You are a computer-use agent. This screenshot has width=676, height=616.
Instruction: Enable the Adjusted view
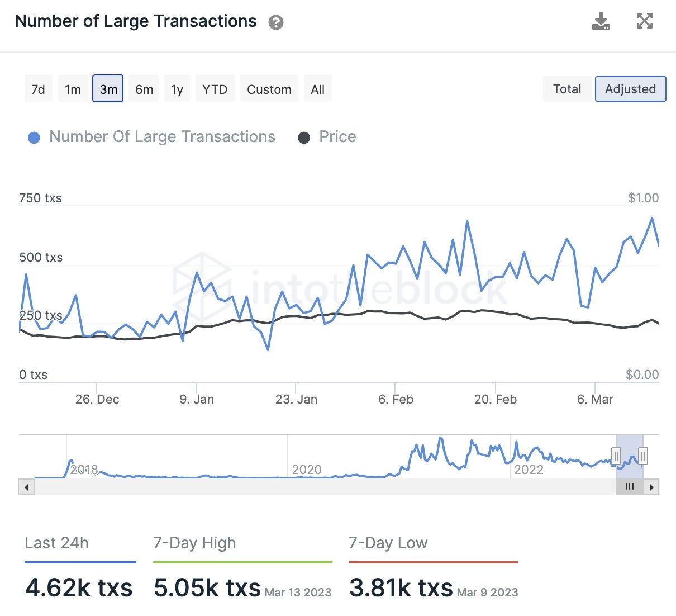click(x=631, y=89)
